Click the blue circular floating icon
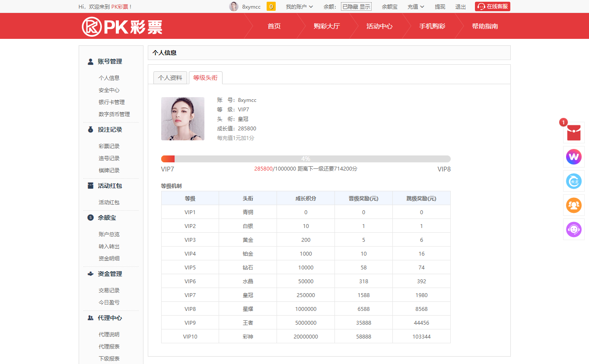Screen dimensions: 589x364 pyautogui.click(x=573, y=181)
